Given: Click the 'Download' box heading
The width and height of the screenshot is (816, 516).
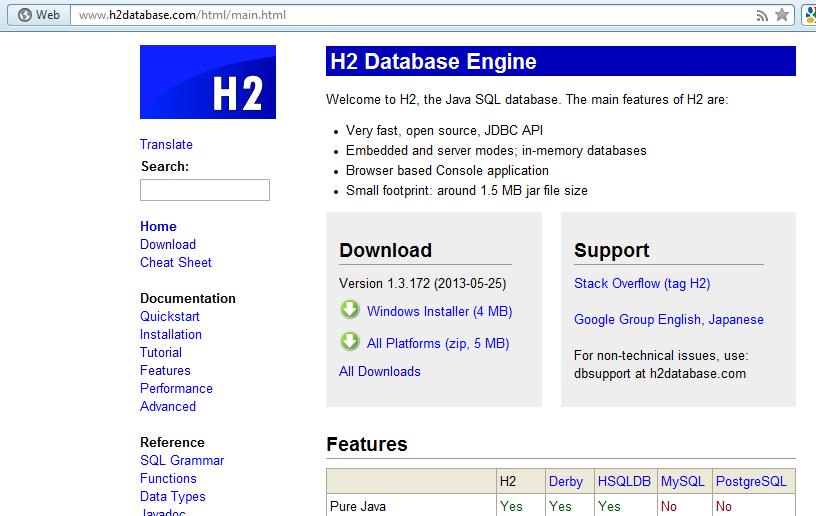Looking at the screenshot, I should tap(385, 250).
